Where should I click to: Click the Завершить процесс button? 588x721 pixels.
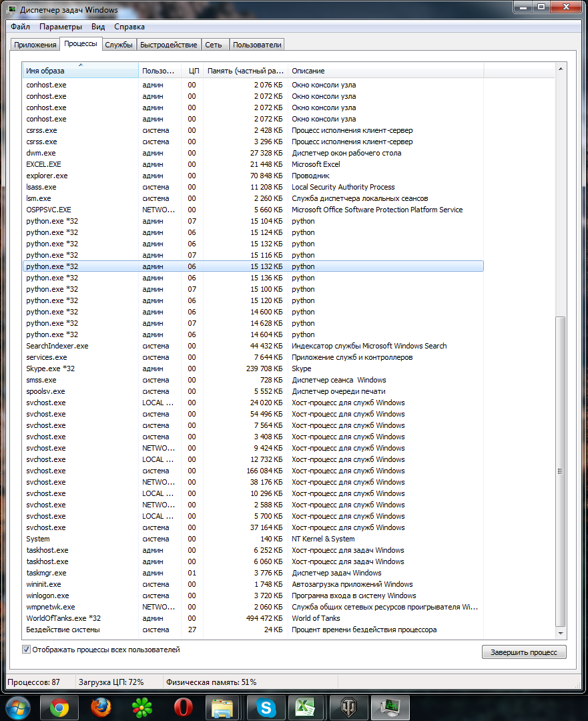524,652
